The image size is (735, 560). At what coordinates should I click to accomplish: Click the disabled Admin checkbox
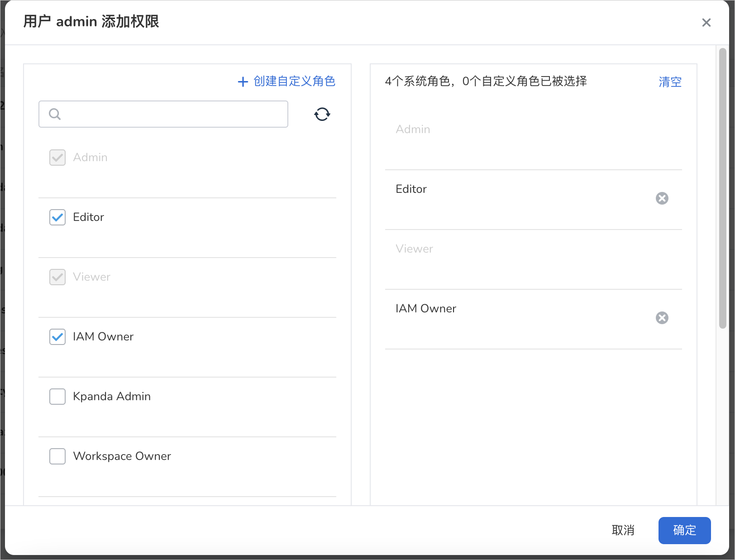pyautogui.click(x=57, y=158)
